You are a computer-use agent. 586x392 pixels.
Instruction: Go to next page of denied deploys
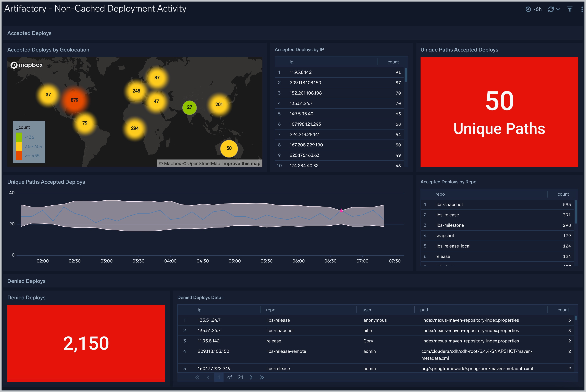[x=251, y=377]
